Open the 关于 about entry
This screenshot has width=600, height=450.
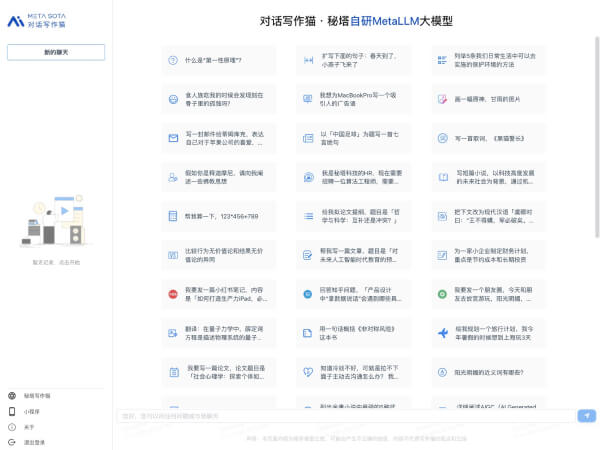(29, 426)
